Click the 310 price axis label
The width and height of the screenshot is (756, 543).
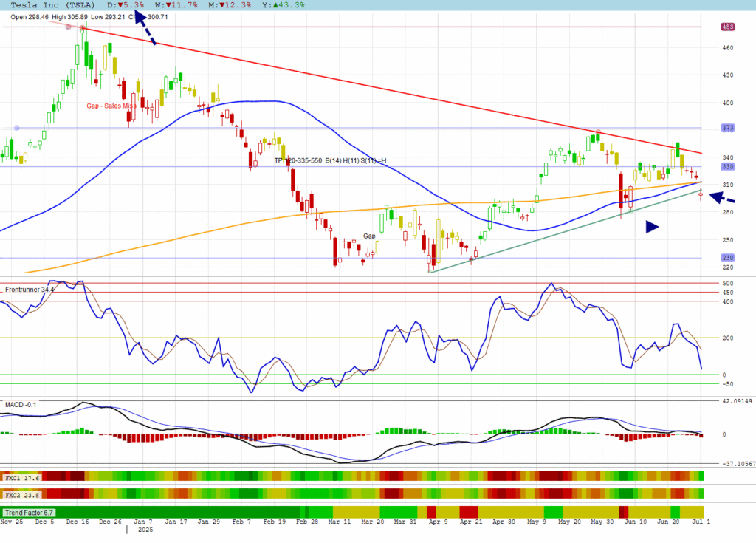(x=727, y=185)
